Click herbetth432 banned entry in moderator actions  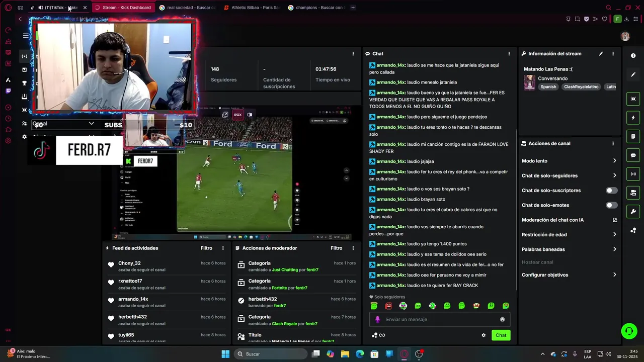(x=297, y=302)
